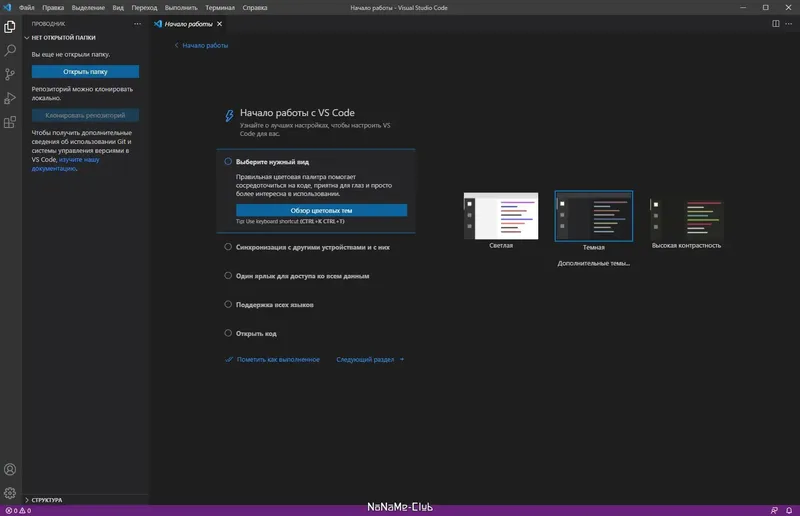The image size is (800, 516).
Task: Open the Вид menu
Action: click(x=118, y=8)
